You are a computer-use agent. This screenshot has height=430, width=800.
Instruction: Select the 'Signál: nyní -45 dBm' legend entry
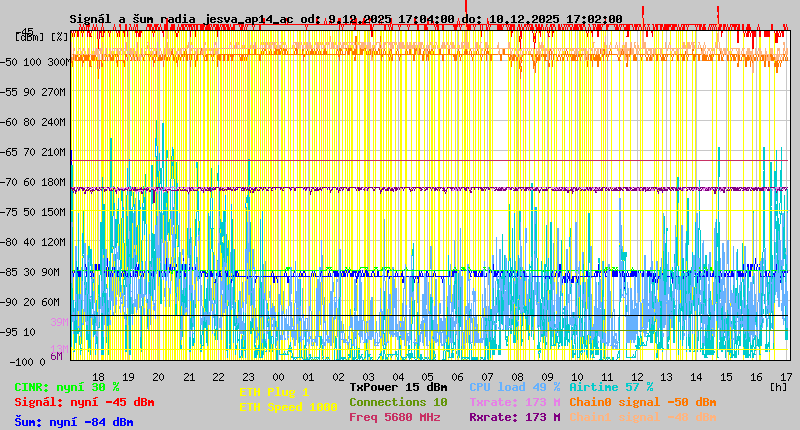tap(84, 402)
